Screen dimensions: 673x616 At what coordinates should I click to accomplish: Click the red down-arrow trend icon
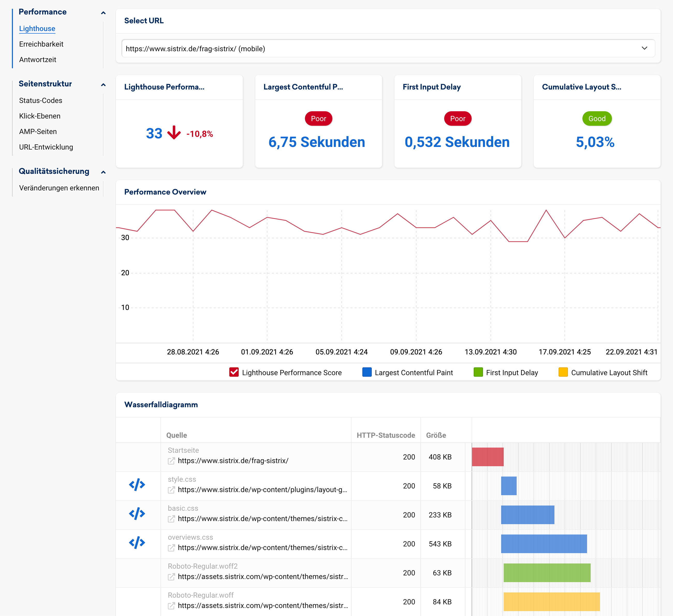pos(174,133)
